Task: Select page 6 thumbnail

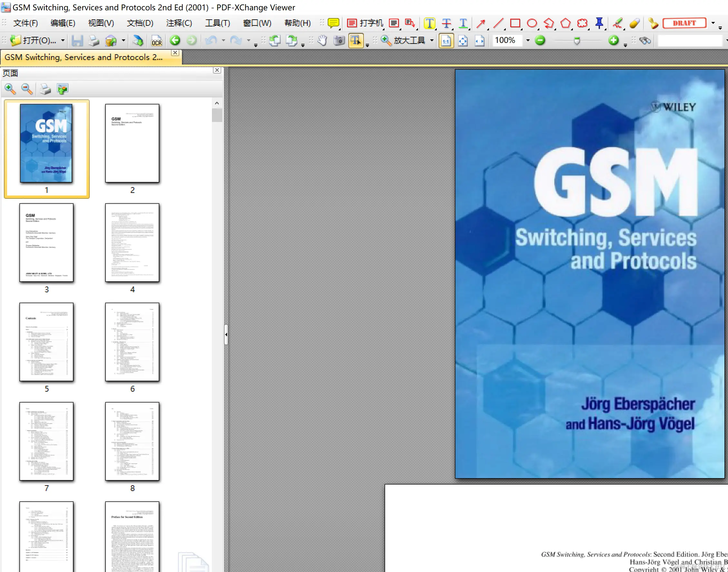Action: click(x=132, y=342)
